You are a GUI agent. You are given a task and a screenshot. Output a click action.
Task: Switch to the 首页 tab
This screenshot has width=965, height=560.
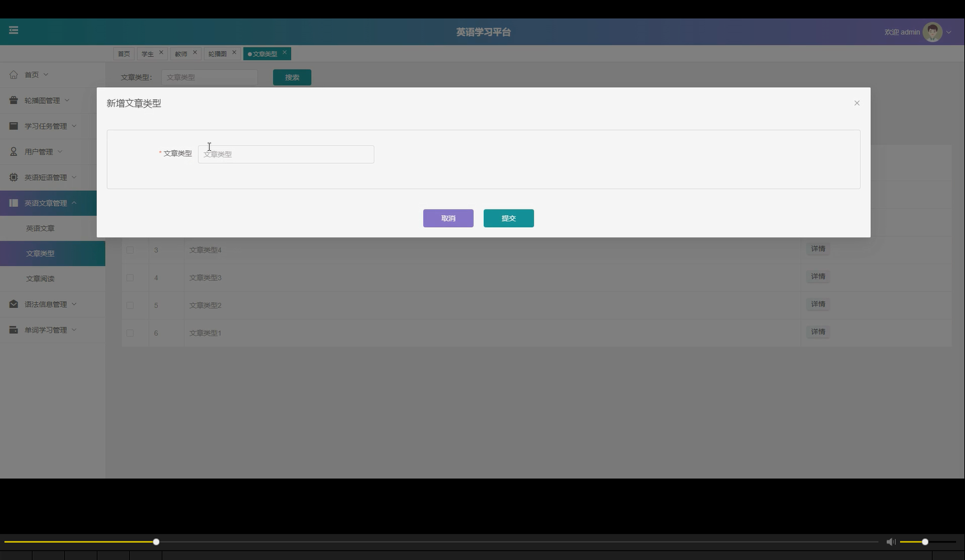tap(123, 54)
